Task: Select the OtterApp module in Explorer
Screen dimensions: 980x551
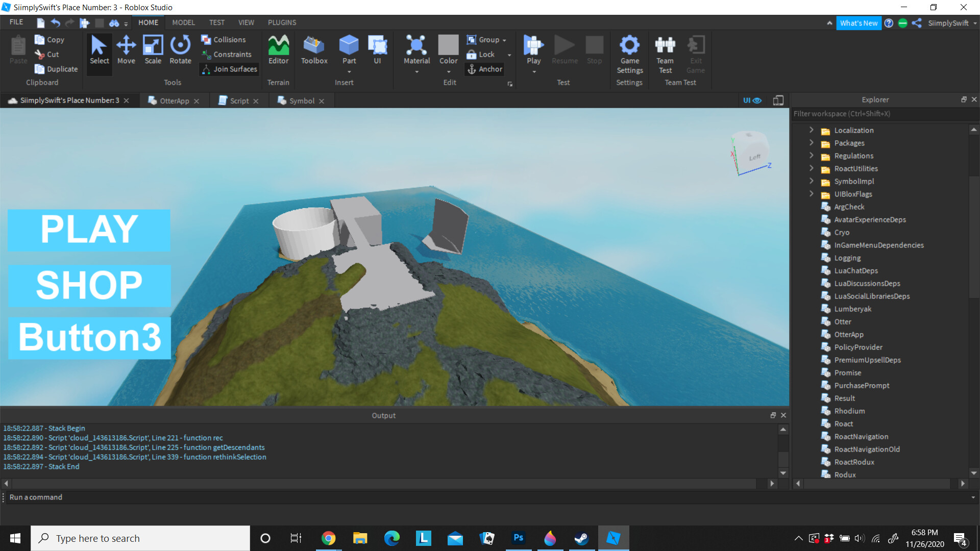Action: pyautogui.click(x=849, y=334)
